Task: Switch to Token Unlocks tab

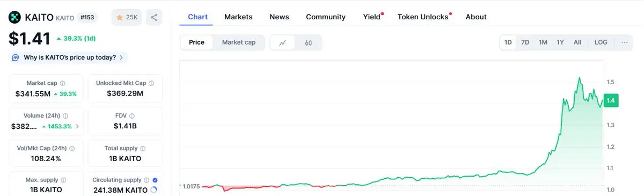Action: pyautogui.click(x=423, y=17)
